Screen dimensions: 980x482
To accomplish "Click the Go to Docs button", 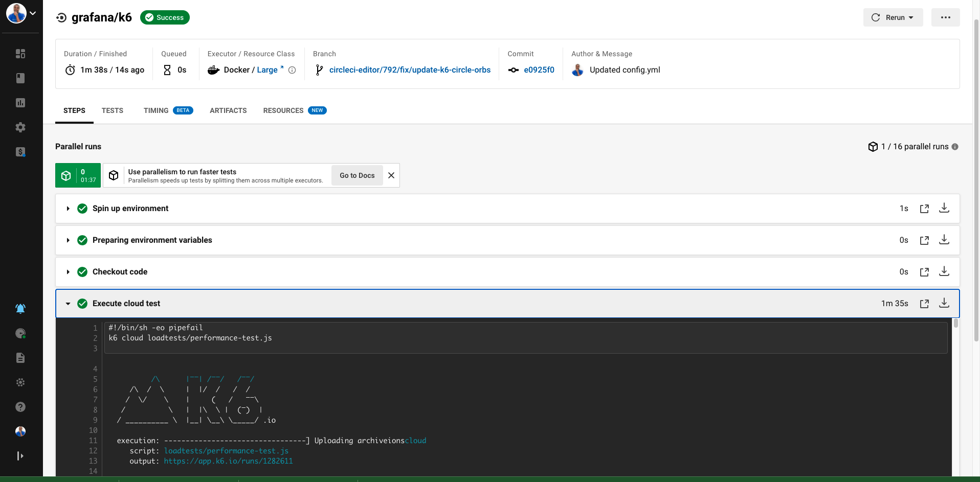I will 357,175.
